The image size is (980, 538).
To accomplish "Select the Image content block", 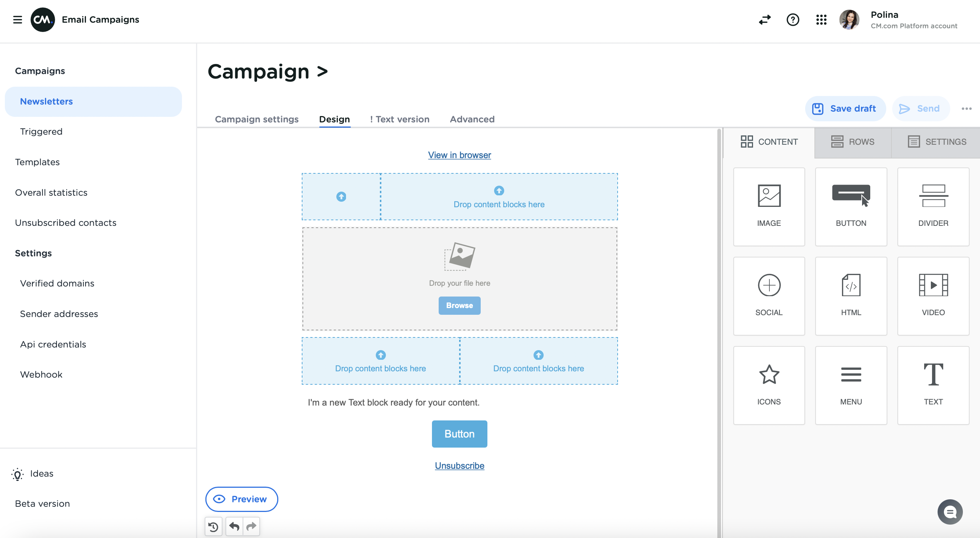I will [x=769, y=206].
